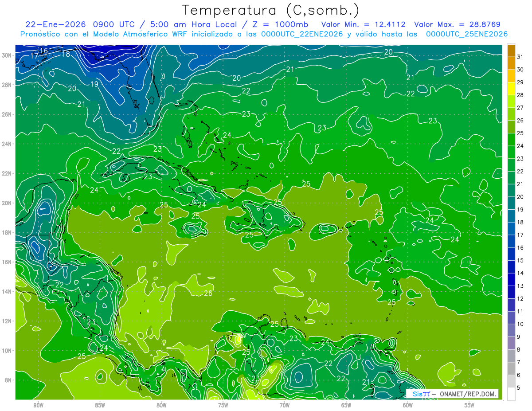Click the 65W longitude axis label
532x411 pixels.
click(x=346, y=405)
